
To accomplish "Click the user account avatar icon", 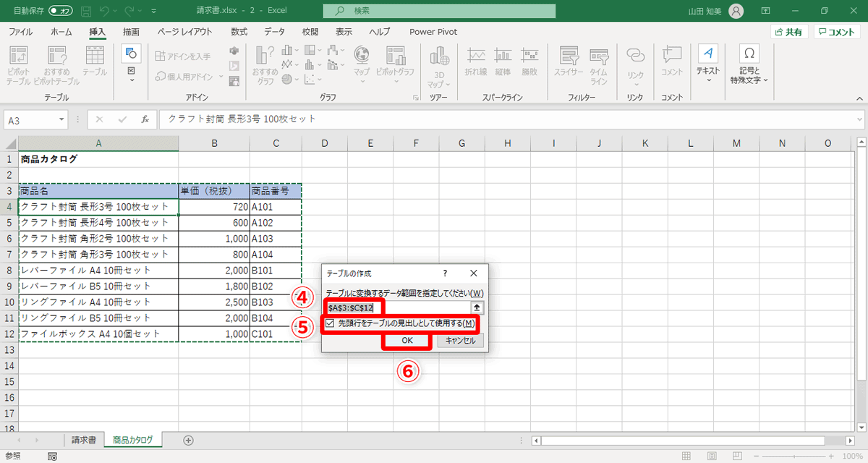I will pyautogui.click(x=736, y=11).
